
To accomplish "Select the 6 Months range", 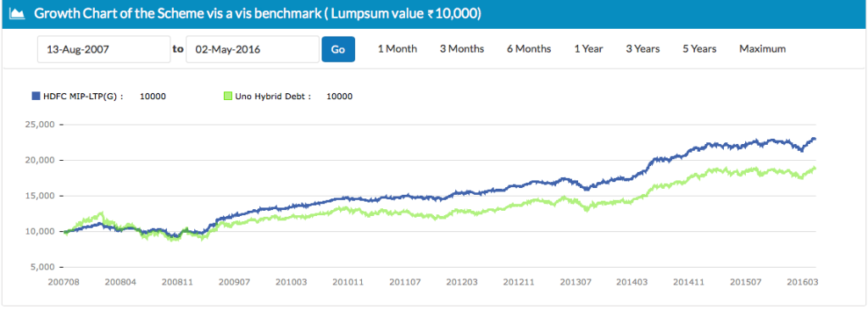I will click(529, 49).
